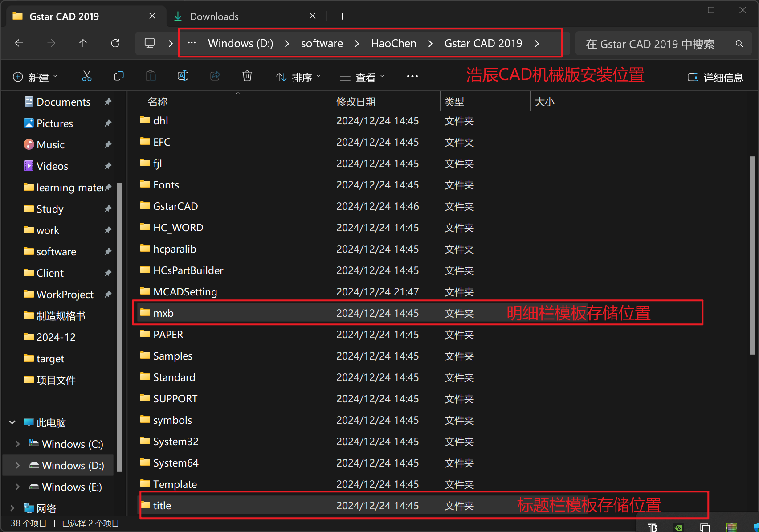759x532 pixels.
Task: Navigate up one folder level
Action: (x=83, y=43)
